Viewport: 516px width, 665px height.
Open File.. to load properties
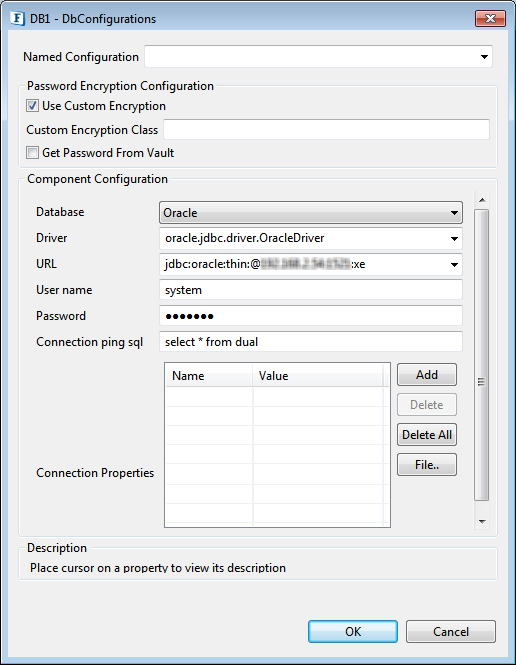tap(427, 465)
